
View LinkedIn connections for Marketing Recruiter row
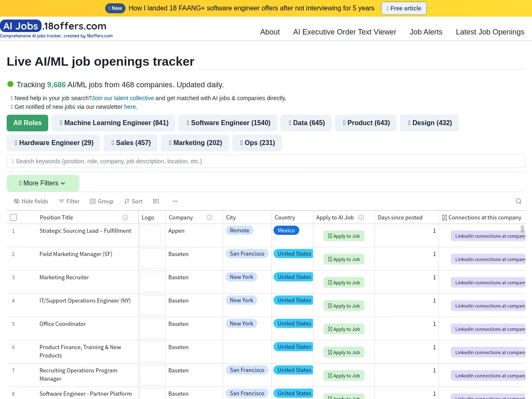tap(488, 283)
